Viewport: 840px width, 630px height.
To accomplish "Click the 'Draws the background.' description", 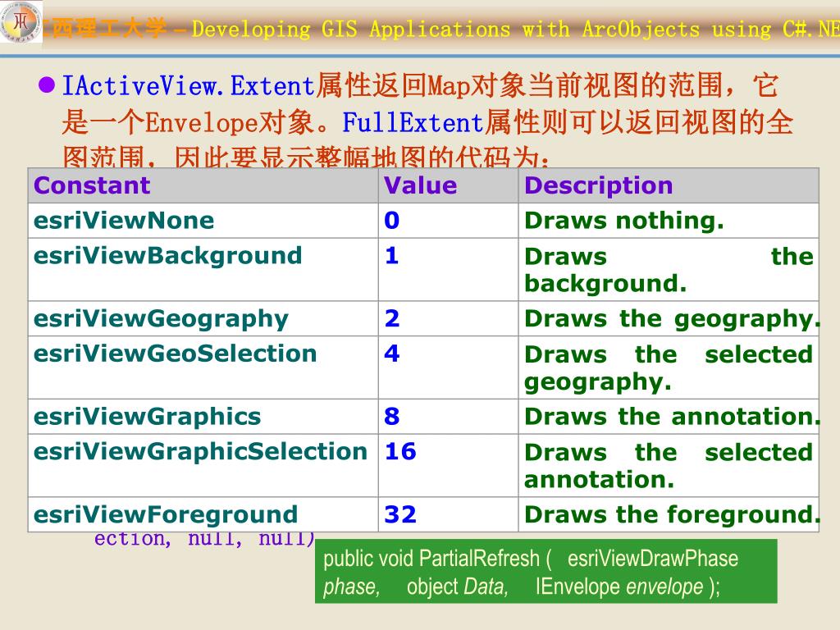I will (668, 269).
